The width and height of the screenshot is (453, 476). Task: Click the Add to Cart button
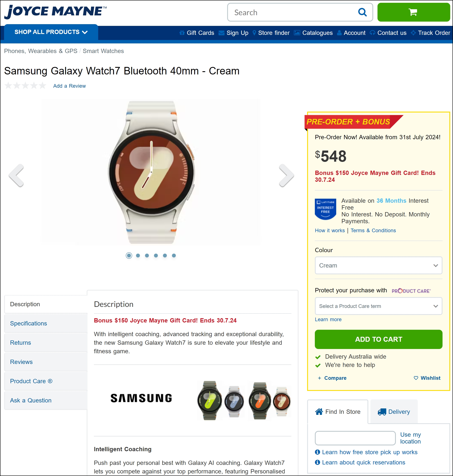[x=378, y=339]
